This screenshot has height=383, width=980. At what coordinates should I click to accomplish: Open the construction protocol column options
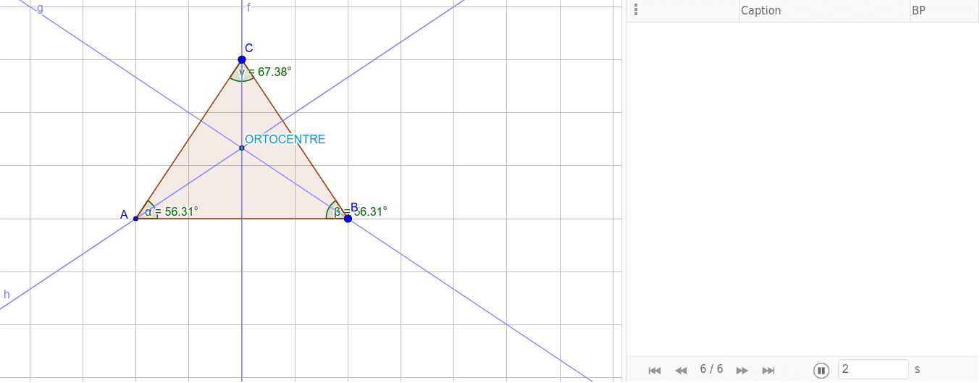[x=635, y=10]
